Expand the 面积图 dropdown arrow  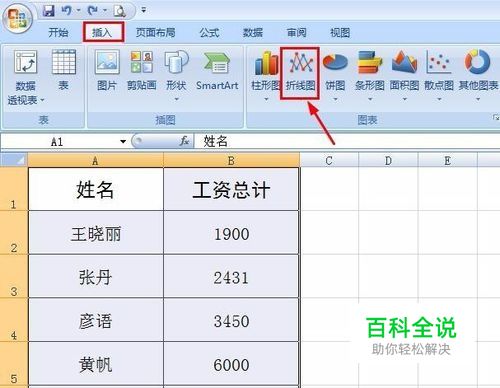(405, 99)
